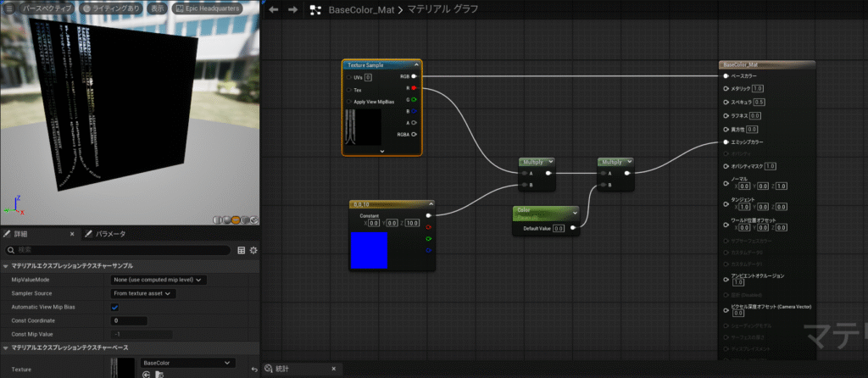Collapse the first Multiply node chevron
Viewport: 868px width, 378px height.
coord(550,162)
